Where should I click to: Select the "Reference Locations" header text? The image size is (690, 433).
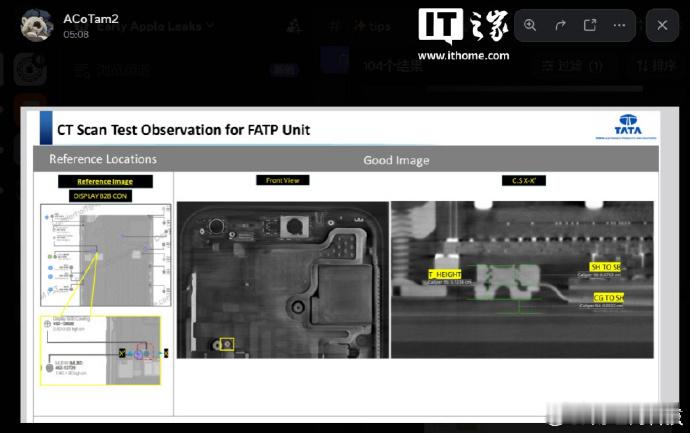click(x=103, y=159)
